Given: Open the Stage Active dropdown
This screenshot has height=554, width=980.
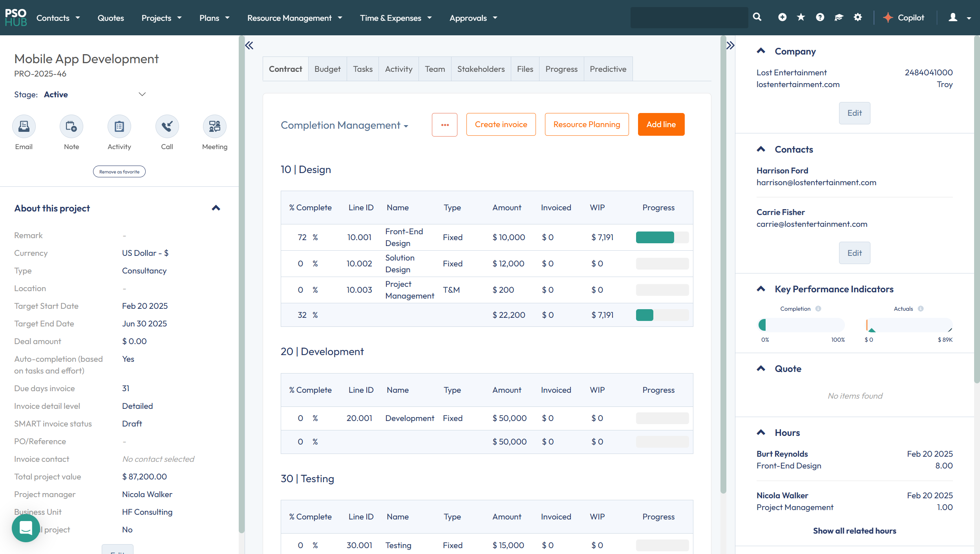Looking at the screenshot, I should (x=142, y=95).
